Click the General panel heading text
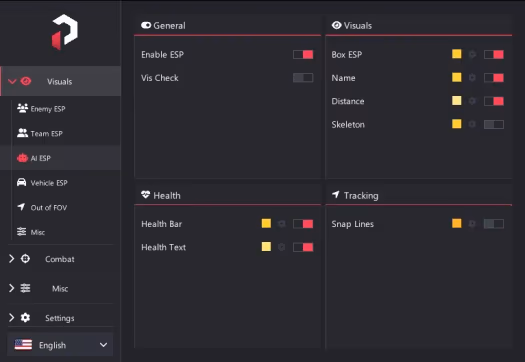Screen dimensions: 525x362 [169, 26]
